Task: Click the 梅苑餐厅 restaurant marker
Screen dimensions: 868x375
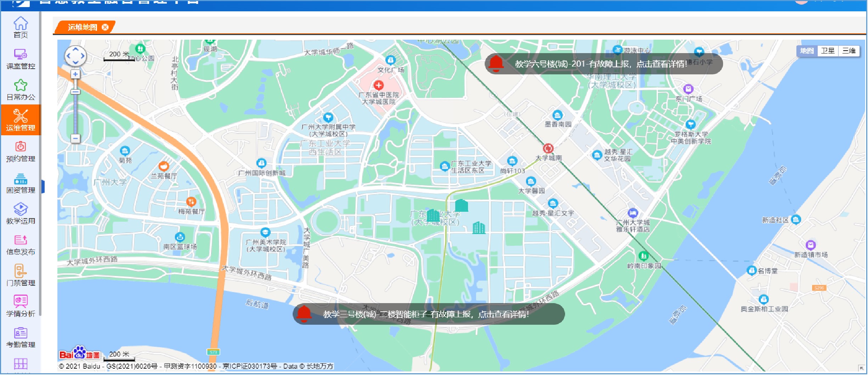Action: 191,202
